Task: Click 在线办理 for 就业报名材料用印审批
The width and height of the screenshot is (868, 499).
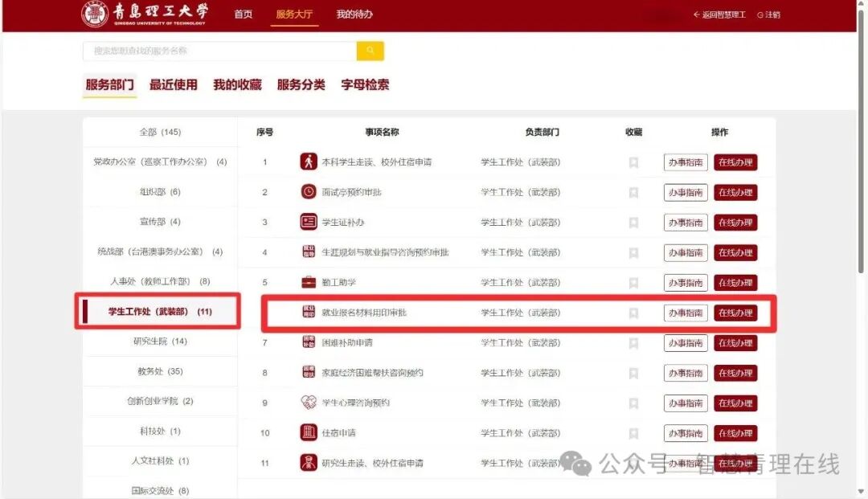Action: pos(735,313)
